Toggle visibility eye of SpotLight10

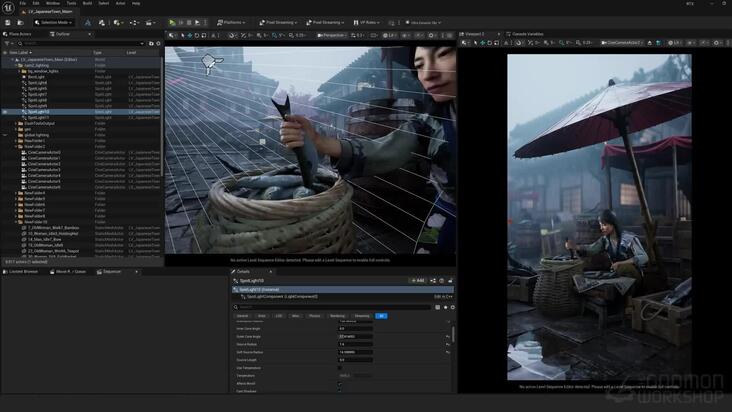click(5, 112)
